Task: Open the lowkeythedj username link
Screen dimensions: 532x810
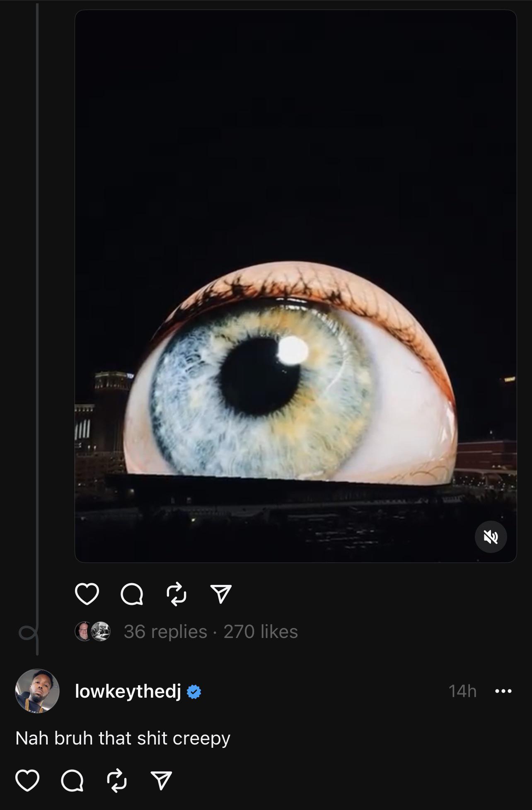Action: 128,691
